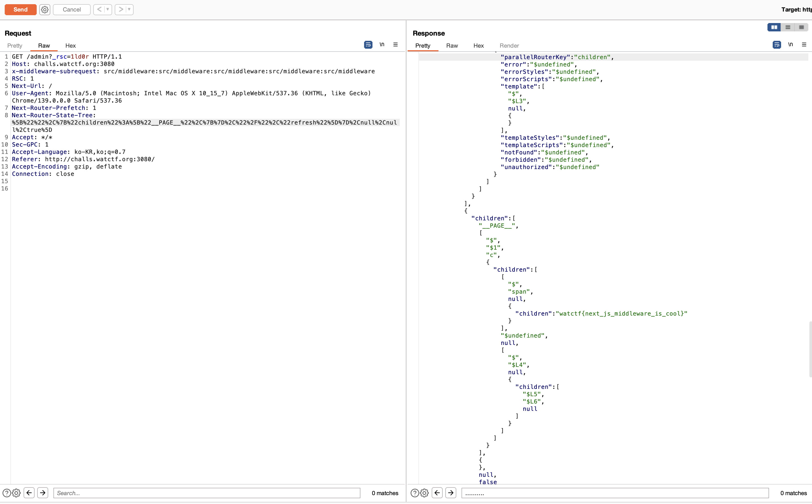
Task: Expand the history forward dropdown arrow
Action: 129,9
